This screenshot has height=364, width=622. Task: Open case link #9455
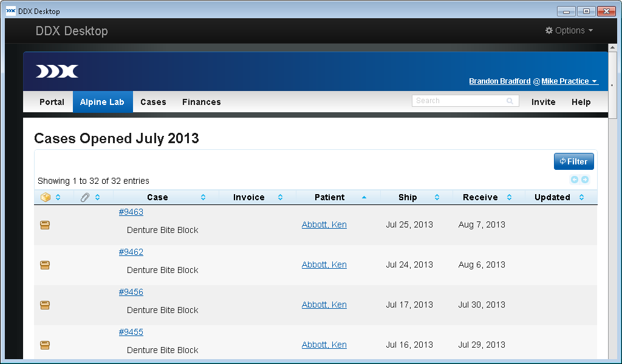131,332
